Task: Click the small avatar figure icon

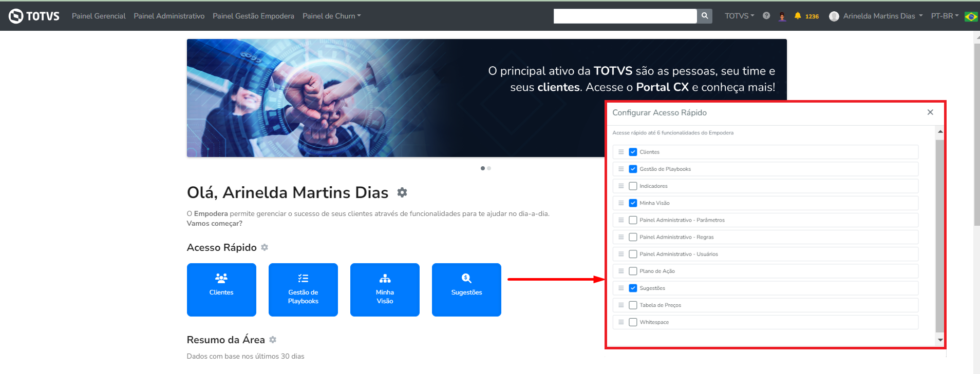Action: [x=782, y=16]
